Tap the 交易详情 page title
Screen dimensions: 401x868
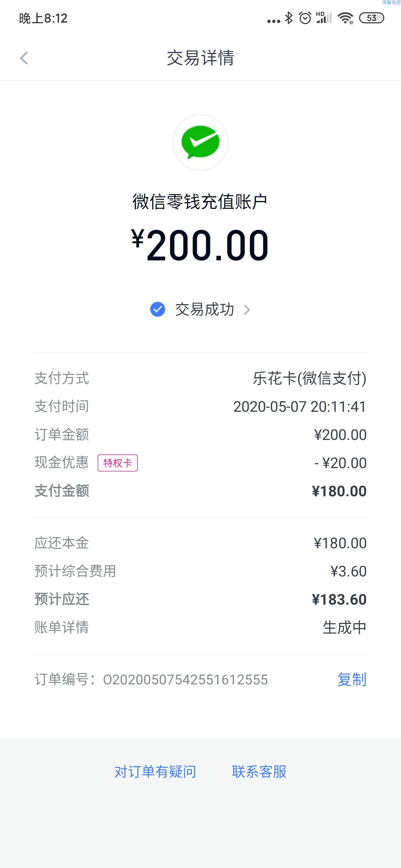(x=200, y=58)
